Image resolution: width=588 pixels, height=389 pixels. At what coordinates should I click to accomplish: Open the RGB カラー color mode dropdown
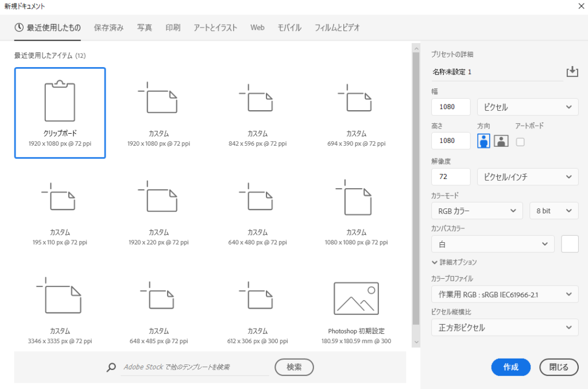[x=477, y=211]
